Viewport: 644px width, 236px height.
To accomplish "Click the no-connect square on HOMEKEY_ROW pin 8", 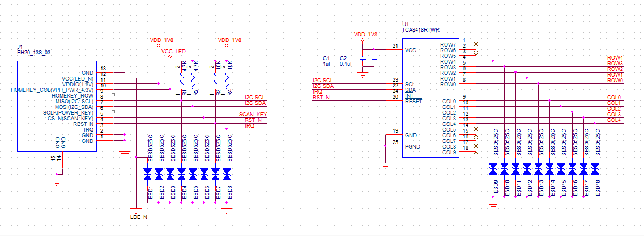I will pos(113,95).
